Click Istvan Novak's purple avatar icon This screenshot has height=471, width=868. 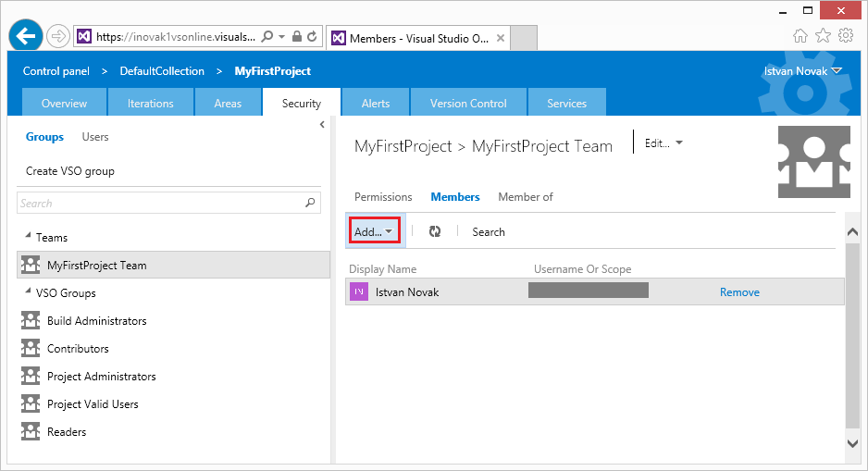click(x=359, y=291)
